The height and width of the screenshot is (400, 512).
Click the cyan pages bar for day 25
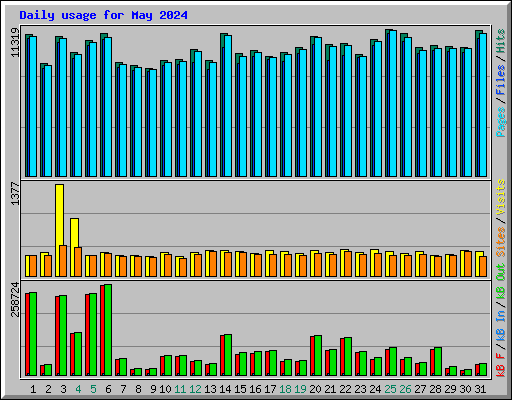pos(393,104)
